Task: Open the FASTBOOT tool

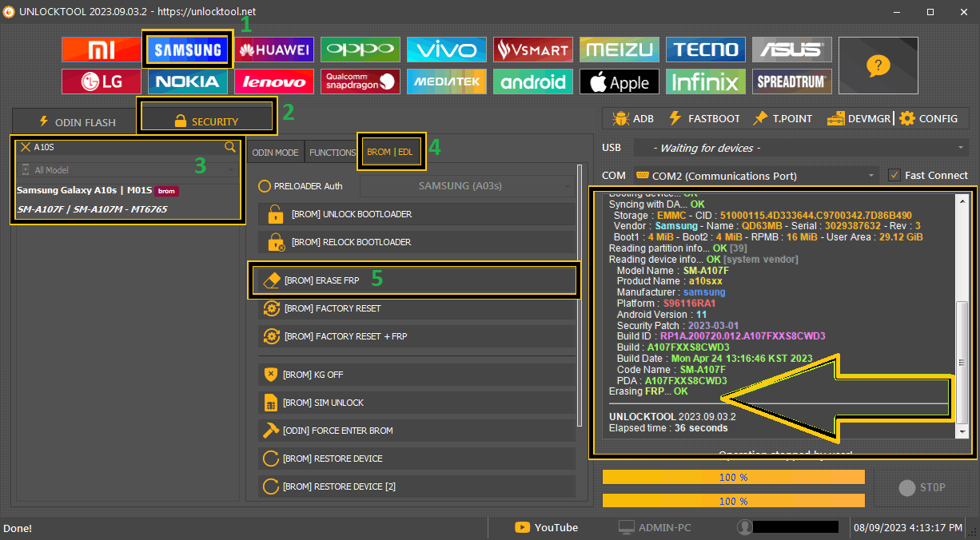Action: (x=703, y=118)
